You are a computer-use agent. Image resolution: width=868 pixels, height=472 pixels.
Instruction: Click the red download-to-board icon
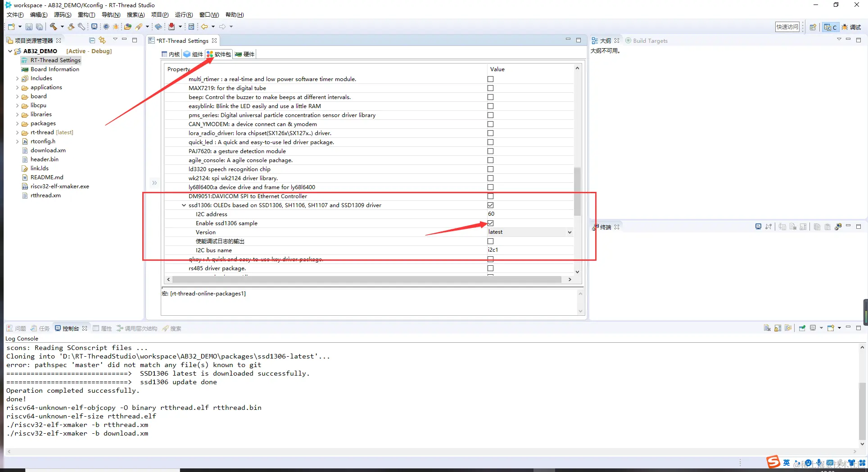pyautogui.click(x=172, y=27)
